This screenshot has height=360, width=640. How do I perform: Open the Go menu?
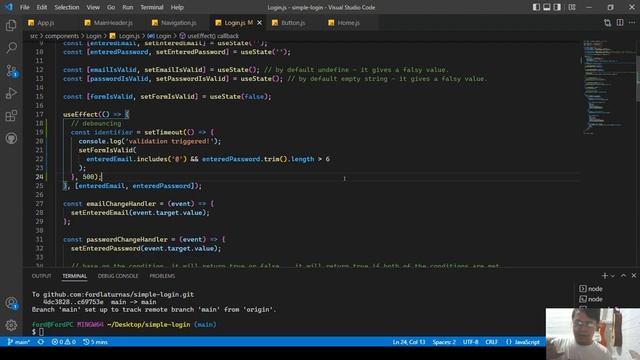click(111, 7)
